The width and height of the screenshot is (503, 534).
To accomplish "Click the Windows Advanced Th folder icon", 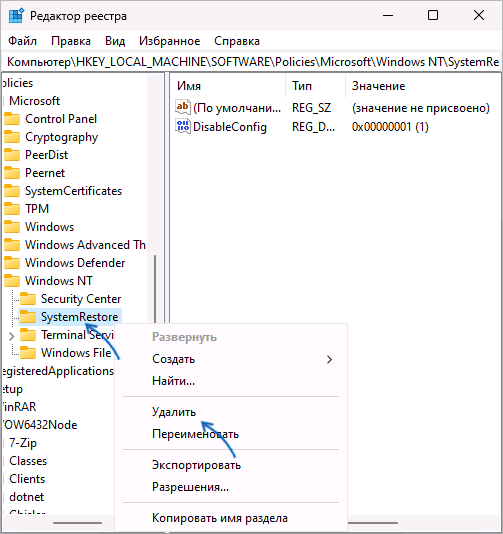I will (x=12, y=245).
